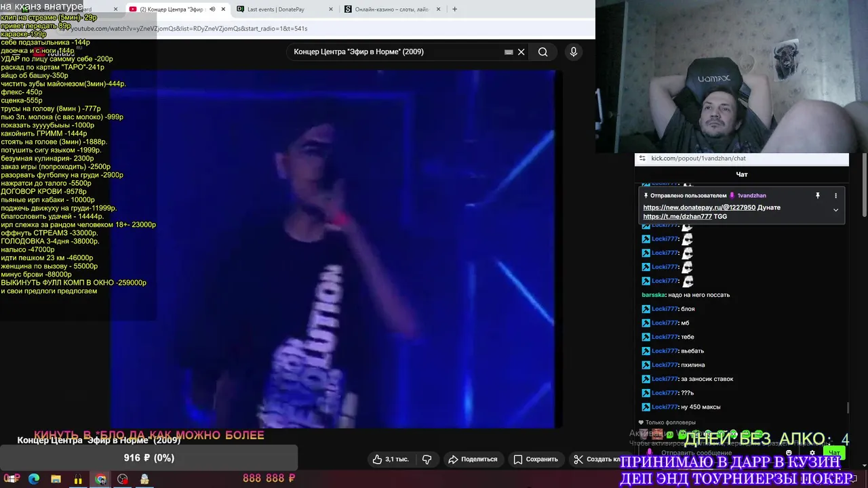Activate YouTube voice search microphone
This screenshot has height=488, width=868.
pos(574,52)
